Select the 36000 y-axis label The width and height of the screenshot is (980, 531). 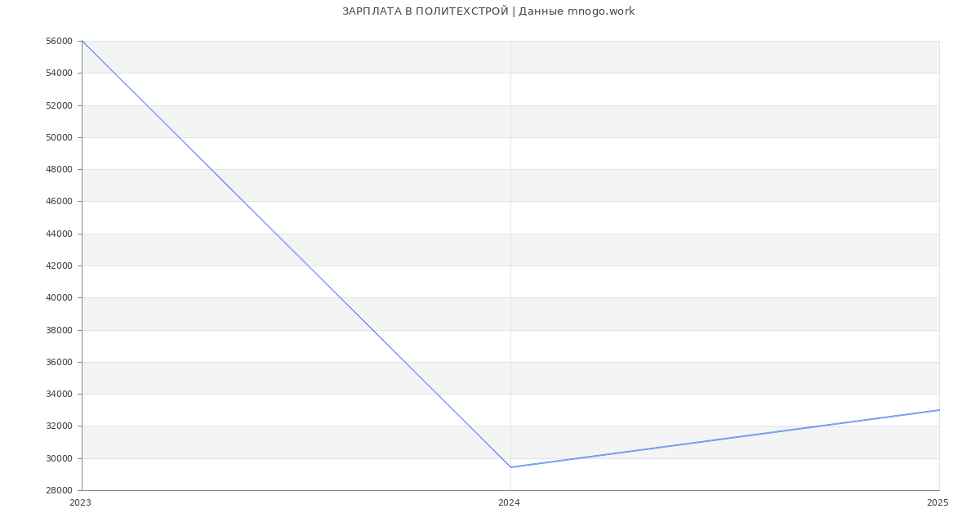[x=60, y=362]
